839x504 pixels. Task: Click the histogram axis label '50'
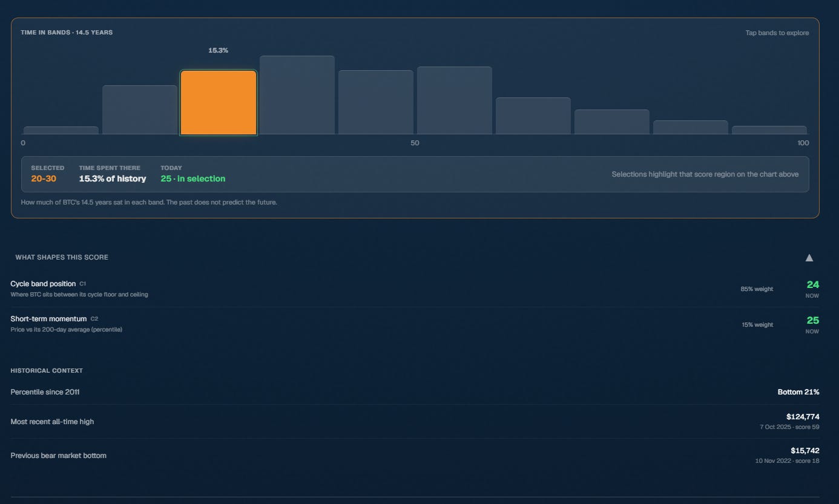click(x=415, y=143)
